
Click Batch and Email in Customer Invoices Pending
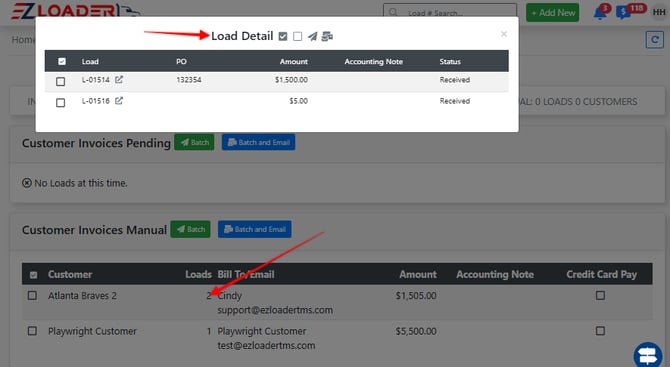259,142
